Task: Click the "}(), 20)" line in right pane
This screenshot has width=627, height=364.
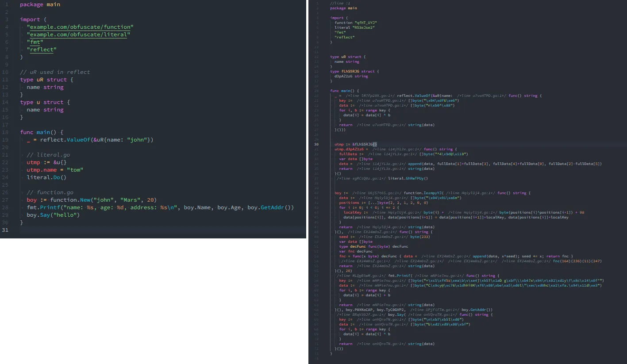Action: tap(344, 271)
